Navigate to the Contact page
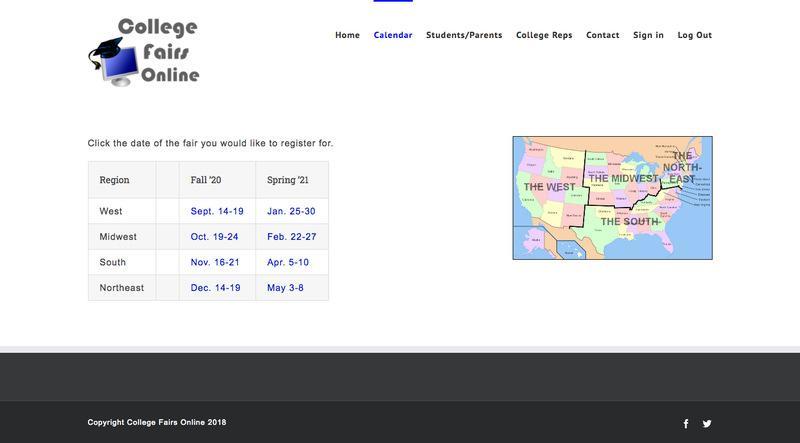 pos(602,35)
